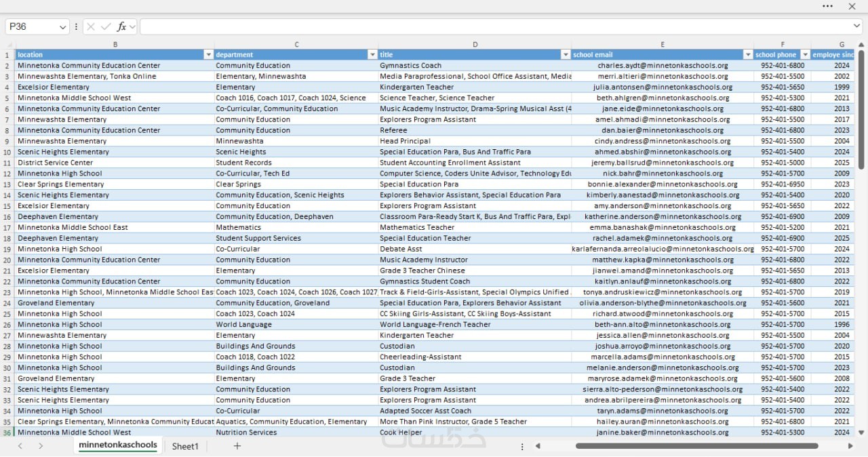Image resolution: width=868 pixels, height=457 pixels.
Task: Select cell 'Mathematics Teacher'
Action: [475, 227]
